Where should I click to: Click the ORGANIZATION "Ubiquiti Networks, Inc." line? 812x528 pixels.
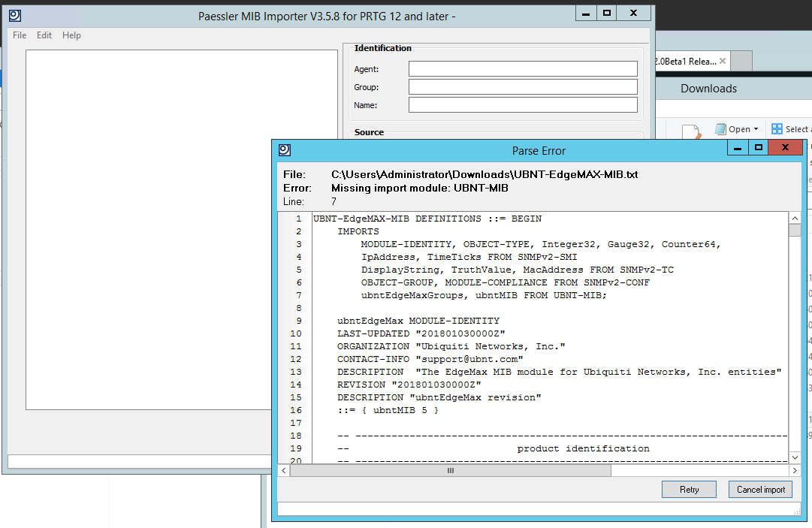pyautogui.click(x=451, y=346)
